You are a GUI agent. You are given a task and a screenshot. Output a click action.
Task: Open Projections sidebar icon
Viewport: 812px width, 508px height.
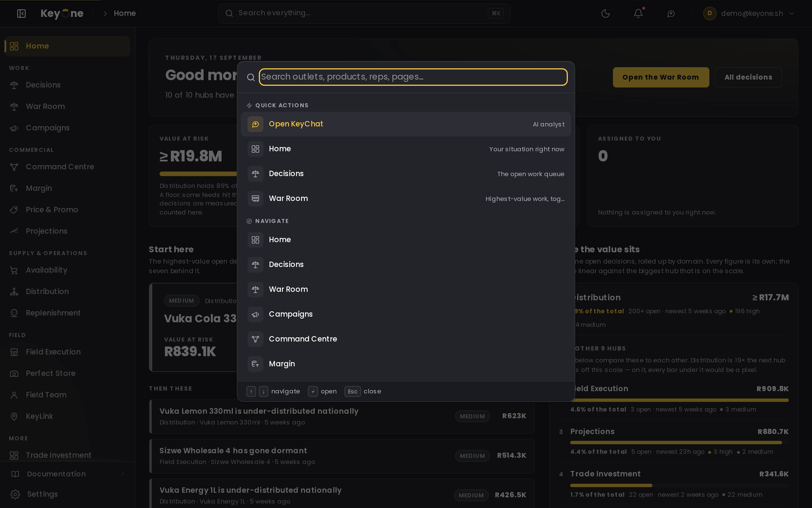[x=14, y=231]
